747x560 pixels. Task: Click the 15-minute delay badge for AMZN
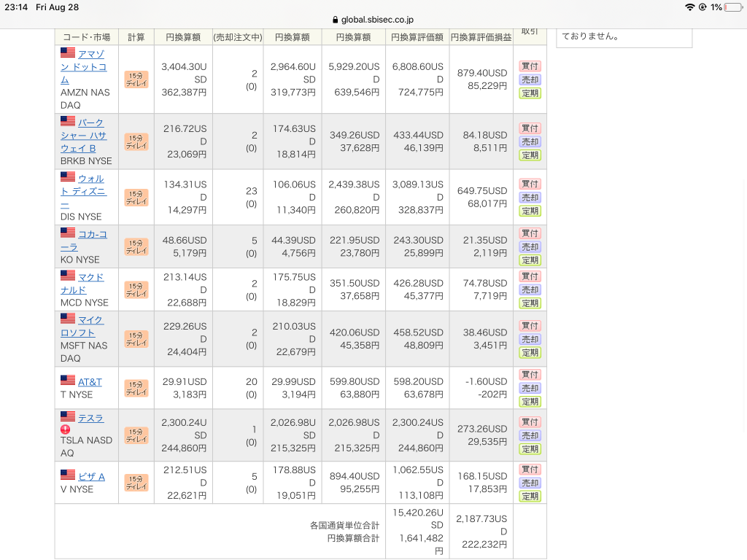tap(136, 79)
